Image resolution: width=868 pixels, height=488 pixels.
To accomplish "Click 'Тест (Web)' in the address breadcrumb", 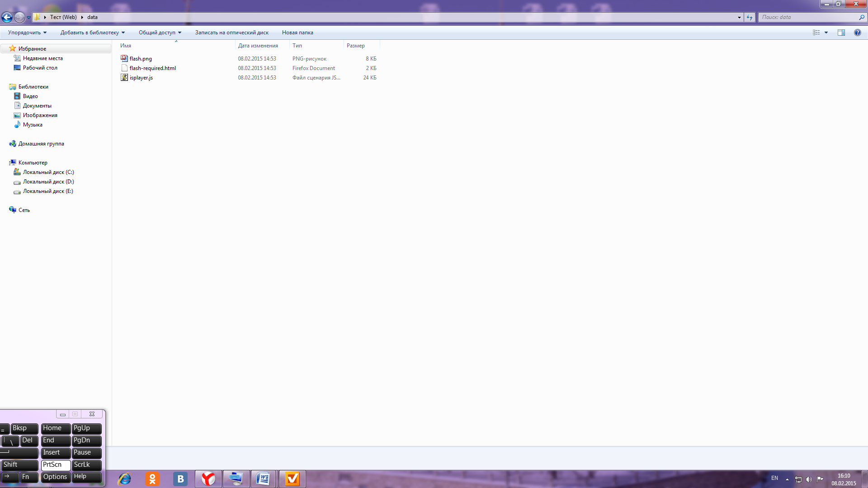I will coord(63,17).
